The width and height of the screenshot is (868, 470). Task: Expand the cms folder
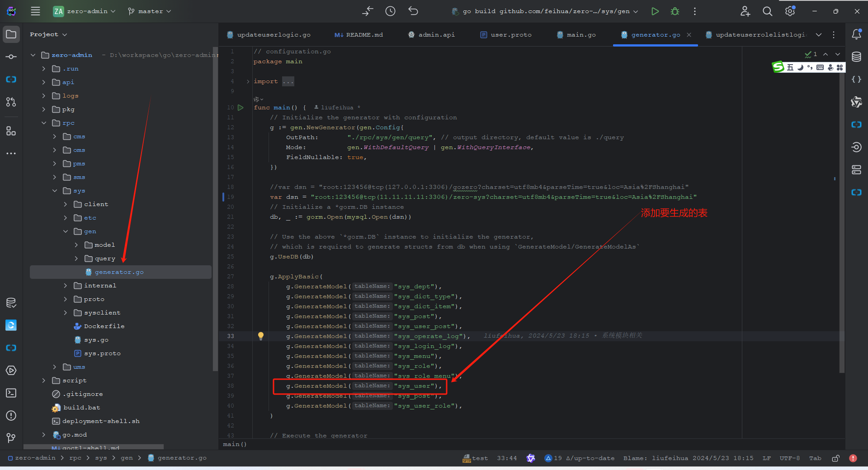point(55,136)
